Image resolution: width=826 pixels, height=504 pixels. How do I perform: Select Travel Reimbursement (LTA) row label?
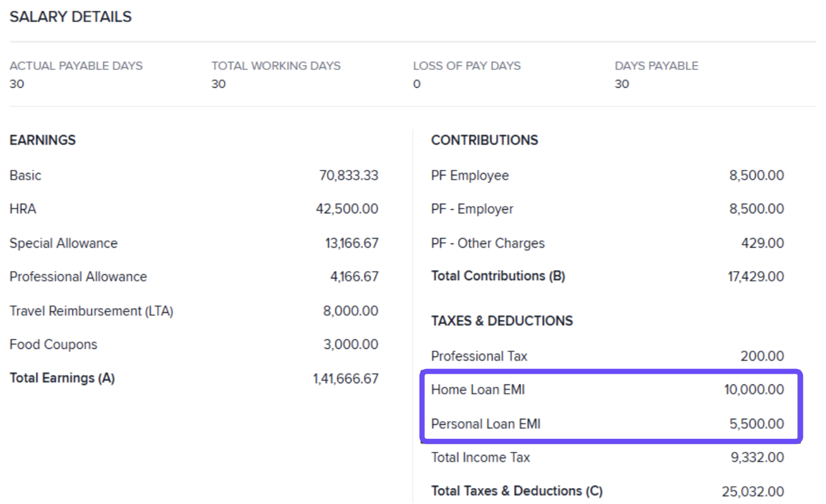point(91,311)
